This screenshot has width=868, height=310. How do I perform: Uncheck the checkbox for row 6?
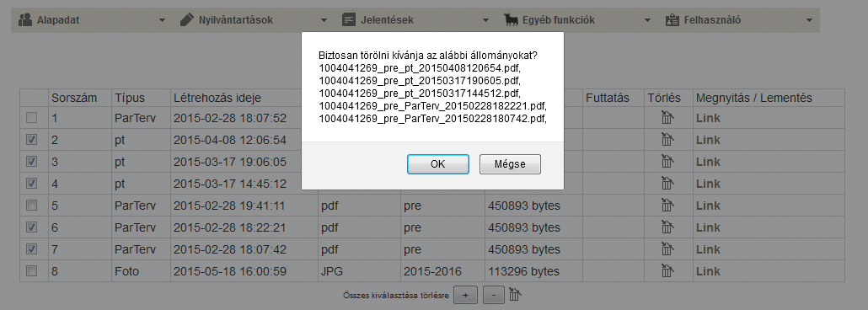(x=32, y=227)
